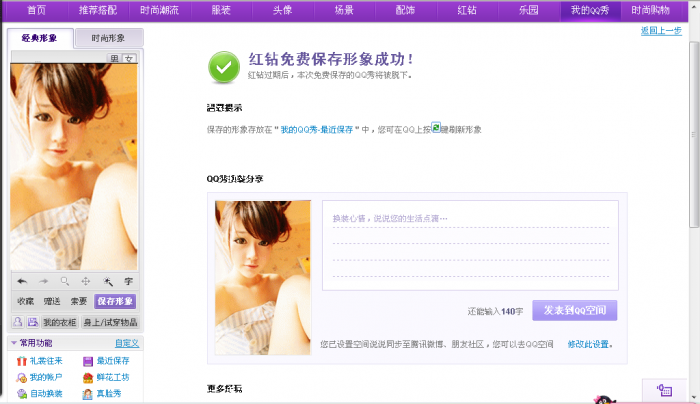The width and height of the screenshot is (700, 404).
Task: Open the 时尚潮流 menu item
Action: click(159, 10)
